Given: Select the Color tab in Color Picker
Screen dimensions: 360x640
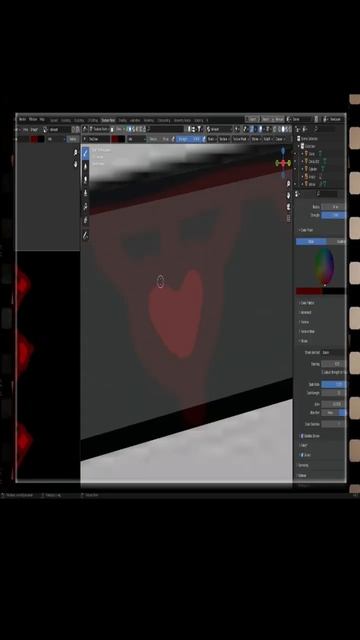Looking at the screenshot, I should coord(311,242).
